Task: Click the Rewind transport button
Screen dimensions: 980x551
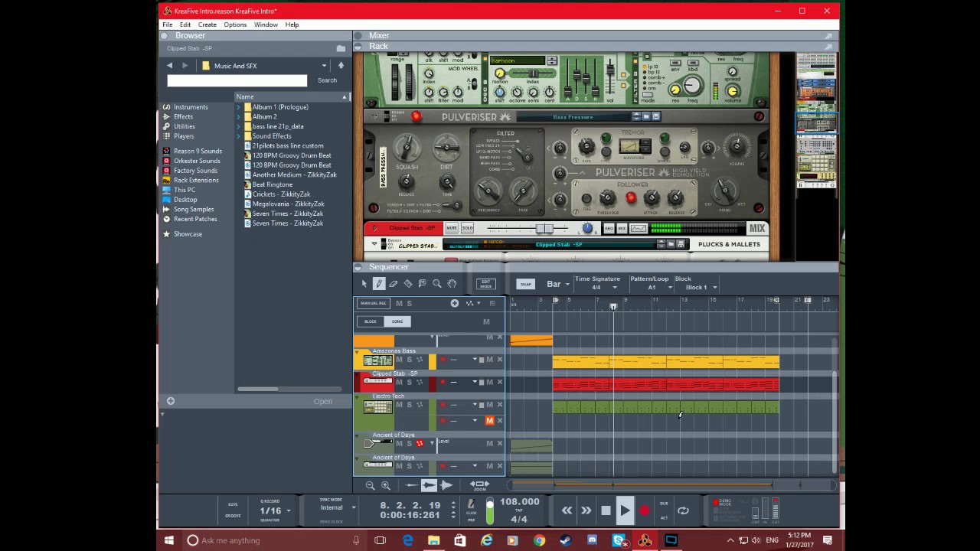Action: tap(567, 510)
